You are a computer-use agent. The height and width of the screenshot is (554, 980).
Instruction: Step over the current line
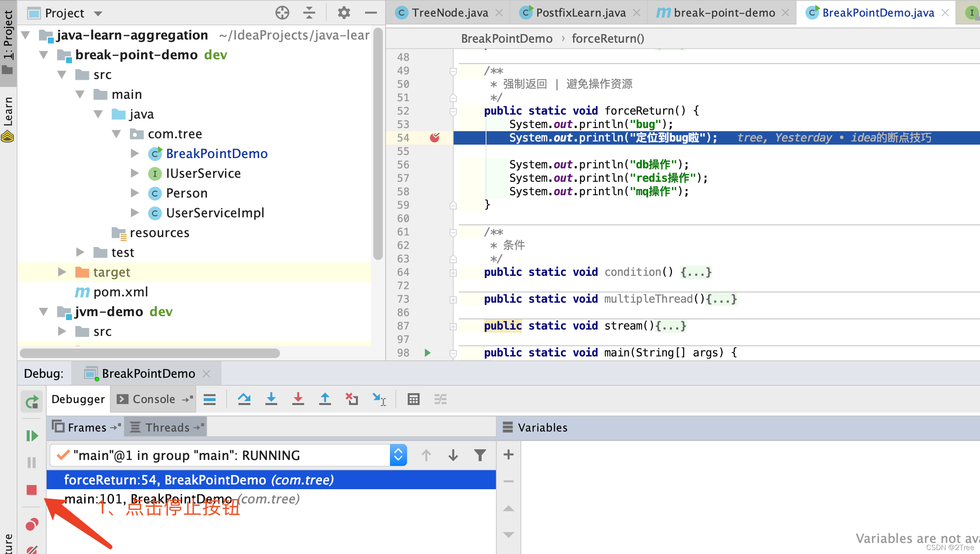pyautogui.click(x=244, y=399)
